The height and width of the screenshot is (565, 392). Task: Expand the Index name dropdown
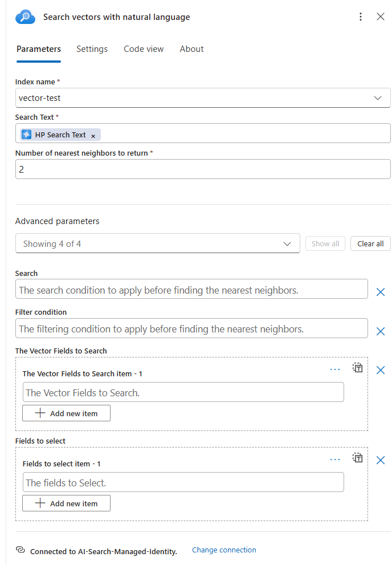tap(377, 98)
